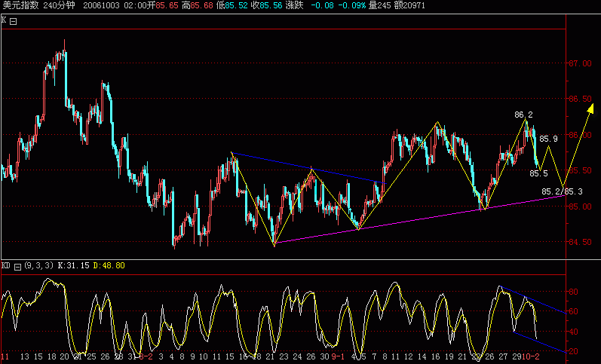This screenshot has height=364, width=601.
Task: Select the open price 85.65
Action: 167,5
